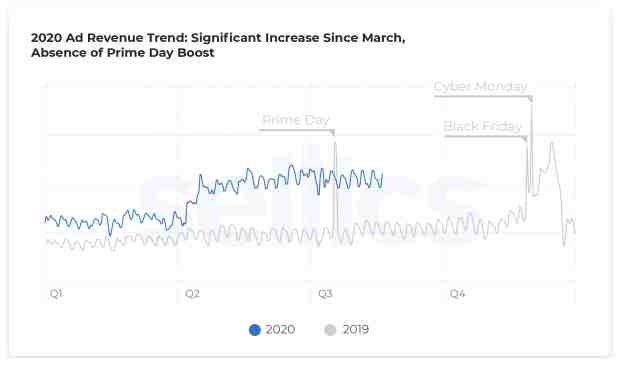Click the start of the 2019 gray line
The image size is (619, 365).
pos(47,241)
